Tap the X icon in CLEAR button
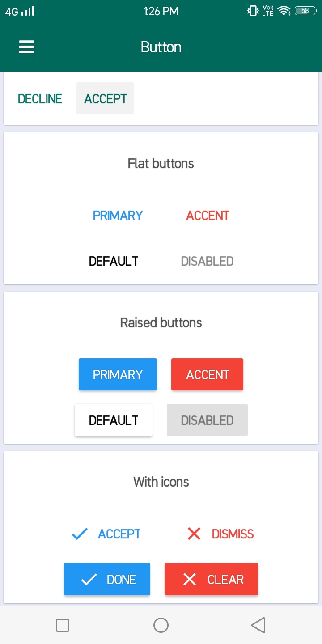This screenshot has height=644, width=322. (190, 580)
